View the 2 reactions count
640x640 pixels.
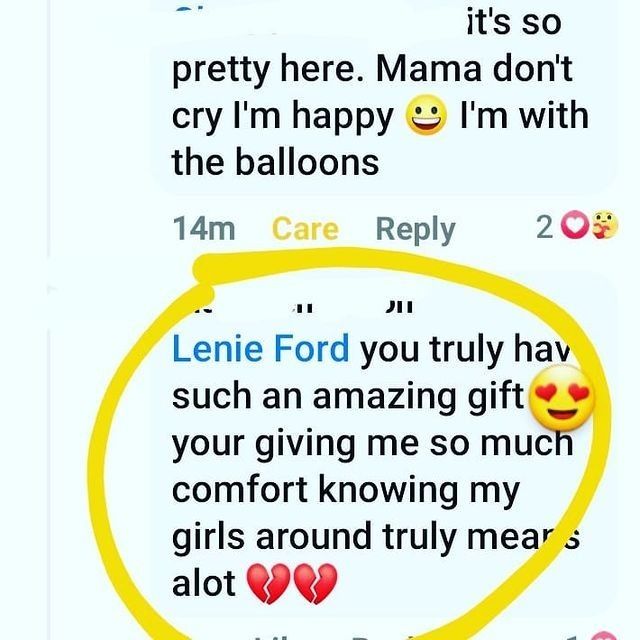[x=545, y=227]
